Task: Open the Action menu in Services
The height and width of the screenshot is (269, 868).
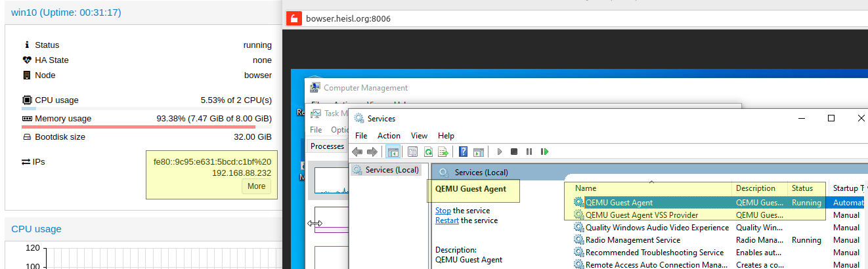Action: (389, 136)
